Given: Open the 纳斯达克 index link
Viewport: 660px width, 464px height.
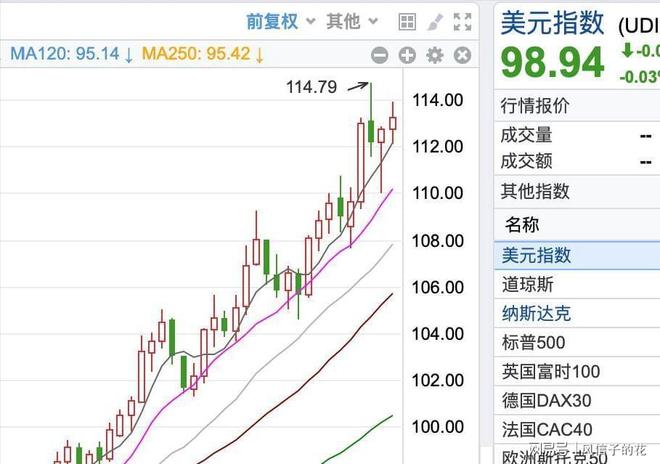Looking at the screenshot, I should [x=536, y=313].
